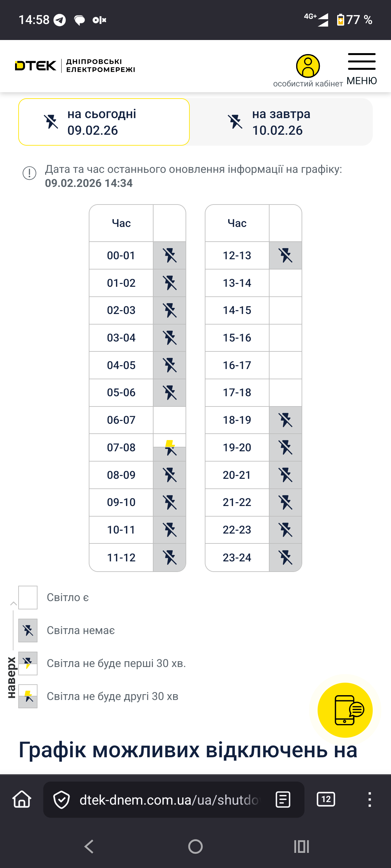The width and height of the screenshot is (391, 868).
Task: Open the yellow chat support button
Action: 345,710
